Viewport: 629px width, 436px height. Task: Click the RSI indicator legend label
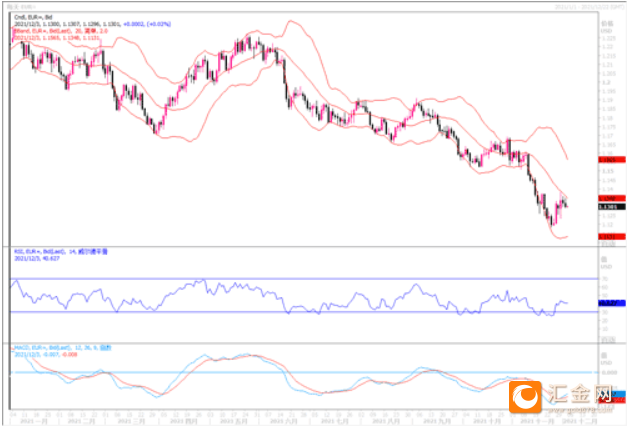61,252
